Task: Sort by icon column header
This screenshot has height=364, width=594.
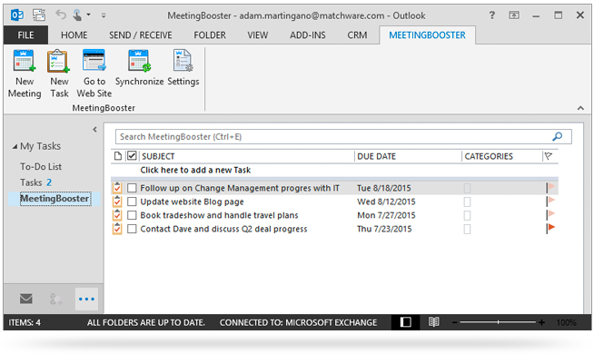Action: [118, 156]
